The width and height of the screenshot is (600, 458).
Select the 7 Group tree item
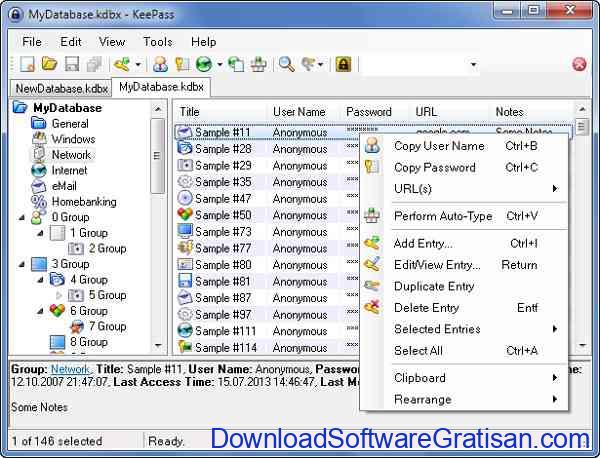pyautogui.click(x=108, y=326)
